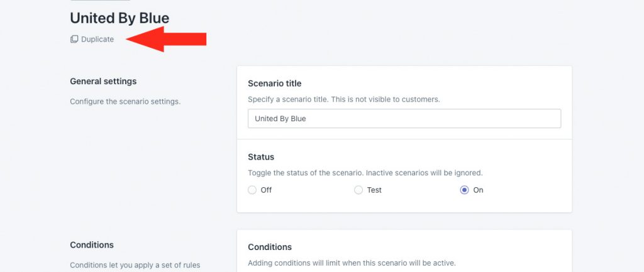Click 'Configure the scenario settings.' description

coord(125,101)
